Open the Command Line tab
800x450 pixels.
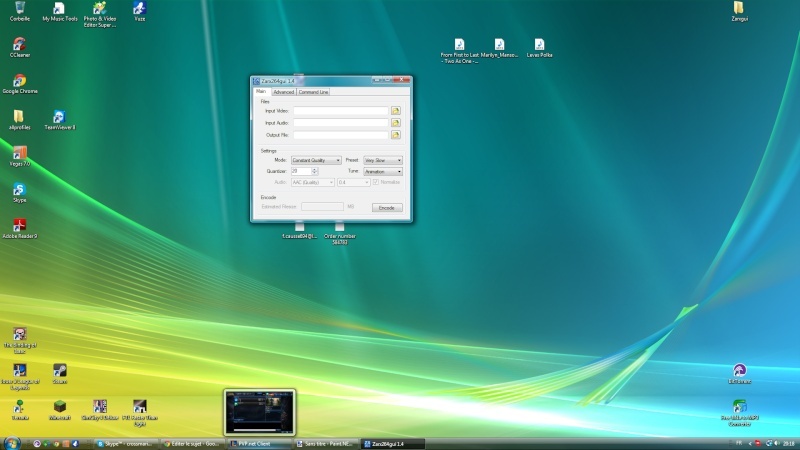(x=313, y=92)
